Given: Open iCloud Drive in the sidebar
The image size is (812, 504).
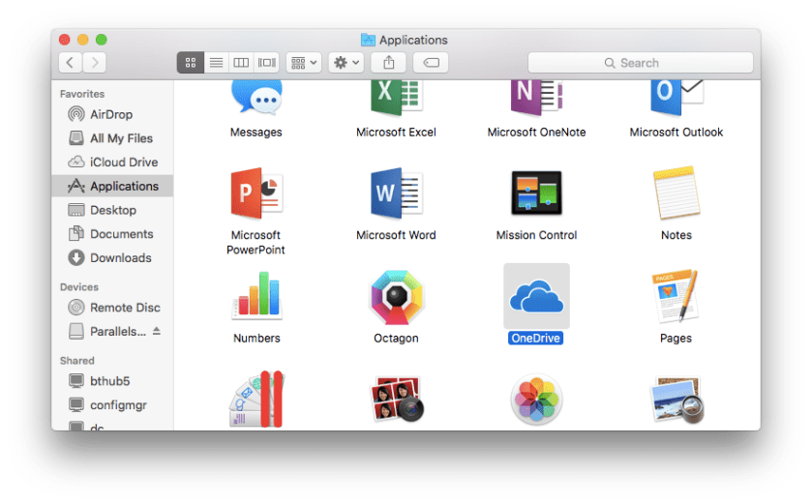Looking at the screenshot, I should (113, 162).
